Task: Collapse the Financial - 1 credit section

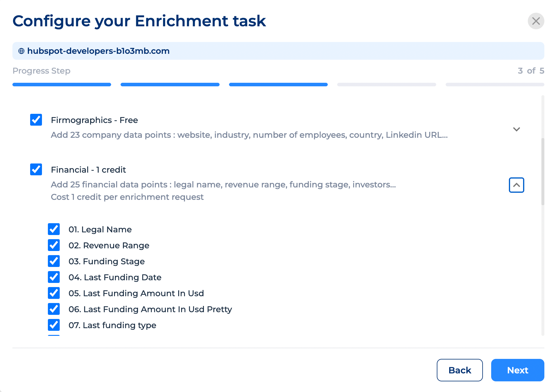Action: tap(516, 185)
